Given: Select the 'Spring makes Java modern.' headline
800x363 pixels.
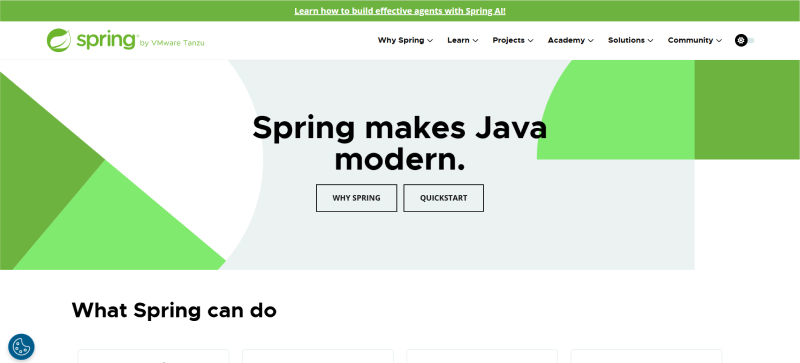Looking at the screenshot, I should click(400, 143).
